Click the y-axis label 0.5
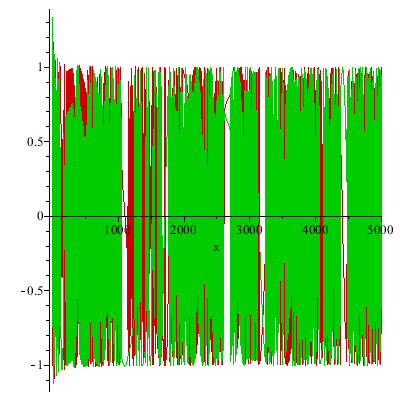 pos(35,142)
